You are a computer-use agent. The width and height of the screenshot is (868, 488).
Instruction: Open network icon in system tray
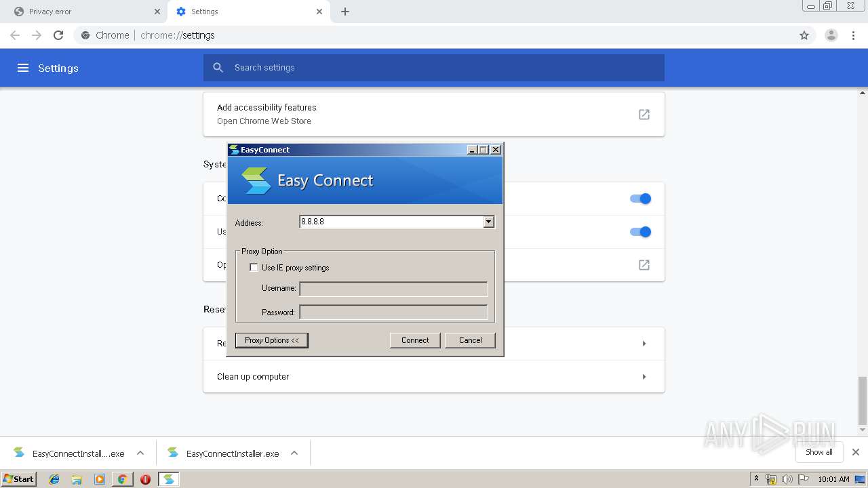click(x=771, y=479)
